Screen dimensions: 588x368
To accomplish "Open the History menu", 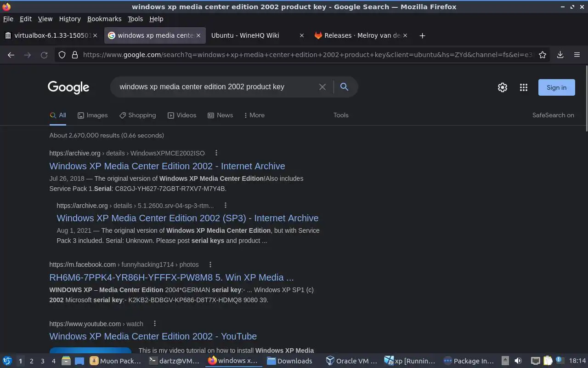I will [x=70, y=19].
